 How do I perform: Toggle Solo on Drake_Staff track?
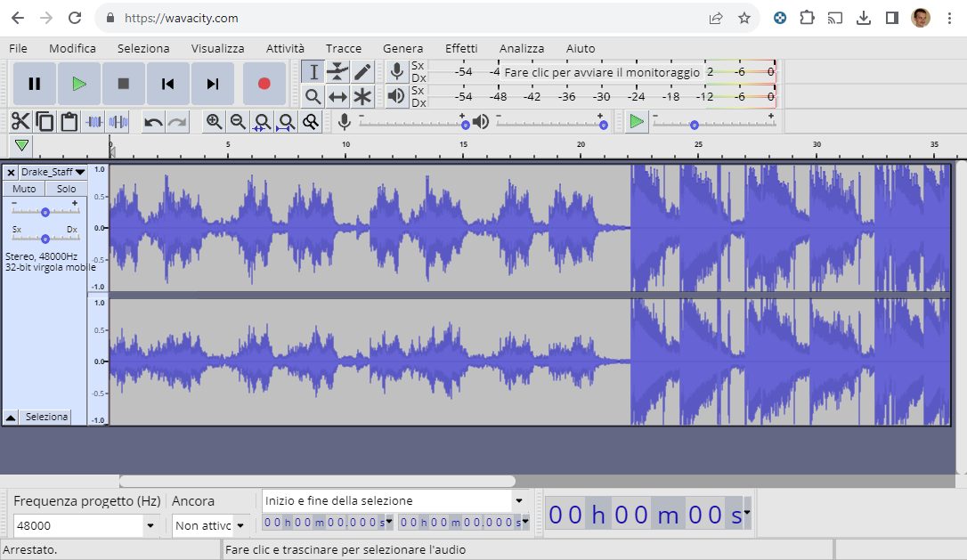click(67, 189)
